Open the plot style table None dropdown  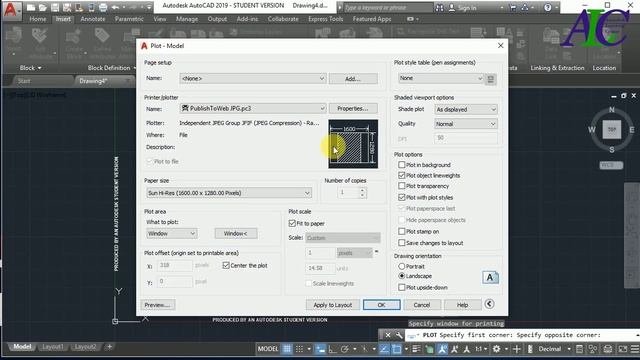pos(441,78)
